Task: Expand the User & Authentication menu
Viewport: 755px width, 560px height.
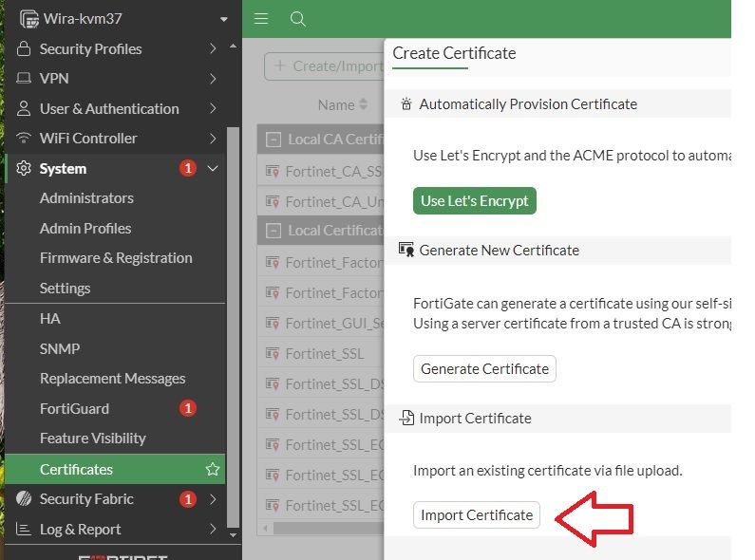Action: tap(213, 109)
